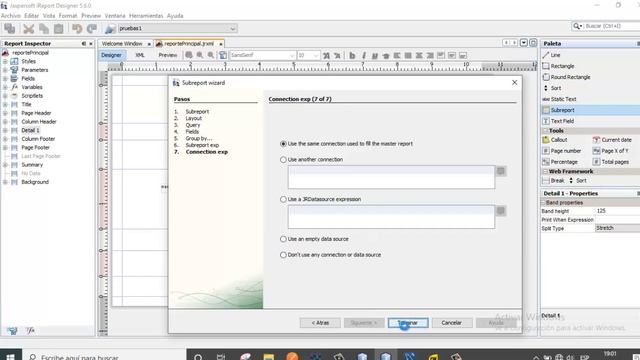Select Percentage tool in Paleta
The width and height of the screenshot is (640, 360).
point(560,162)
